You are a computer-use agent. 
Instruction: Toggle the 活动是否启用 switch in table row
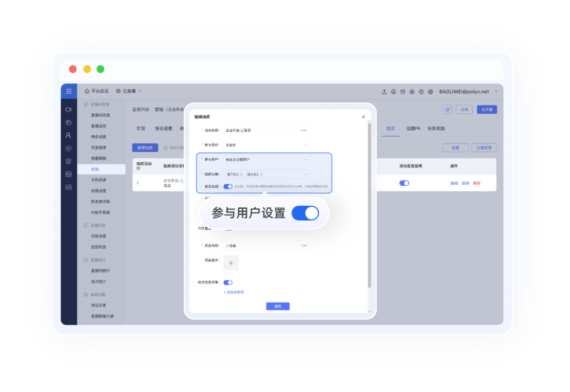[404, 183]
